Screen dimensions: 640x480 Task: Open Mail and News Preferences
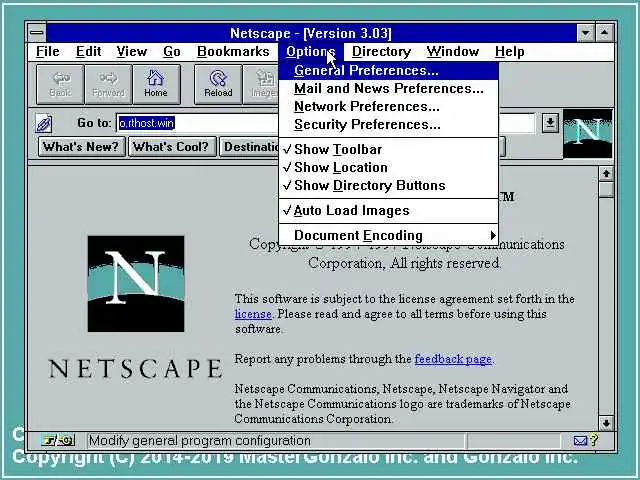point(389,89)
